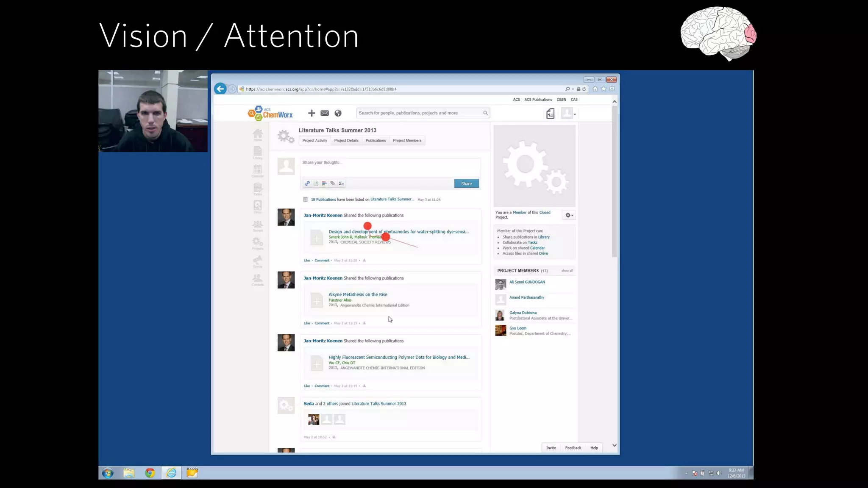Open browser favorites star icon
Image resolution: width=868 pixels, height=488 pixels.
[604, 89]
